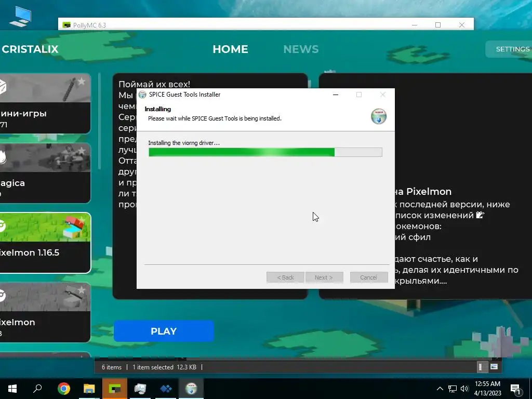This screenshot has height=399, width=532.
Task: Minimize the PollyMC 6.3 window
Action: pos(414,25)
